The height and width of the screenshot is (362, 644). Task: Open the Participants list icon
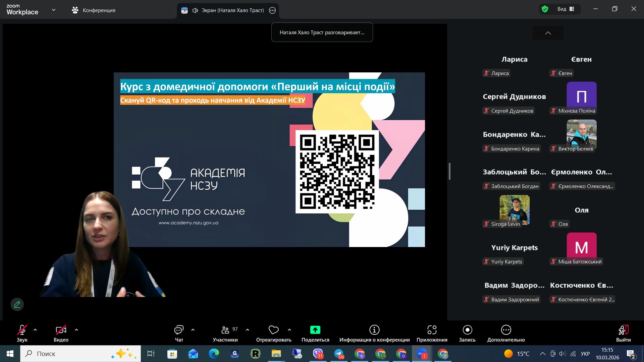tap(225, 330)
